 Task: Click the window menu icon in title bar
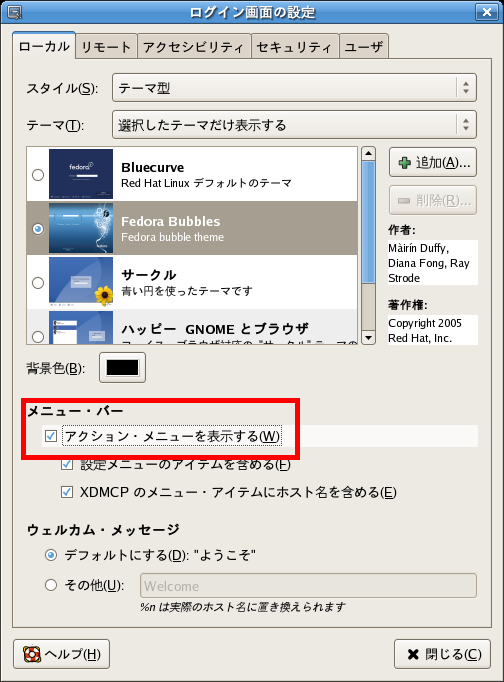click(15, 12)
